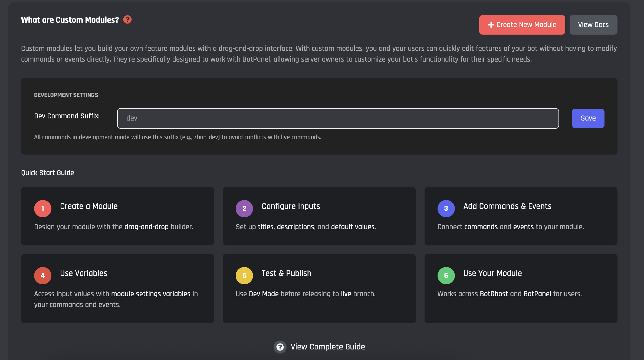Image resolution: width=644 pixels, height=360 pixels.
Task: Select the Create a Module card
Action: click(x=117, y=216)
